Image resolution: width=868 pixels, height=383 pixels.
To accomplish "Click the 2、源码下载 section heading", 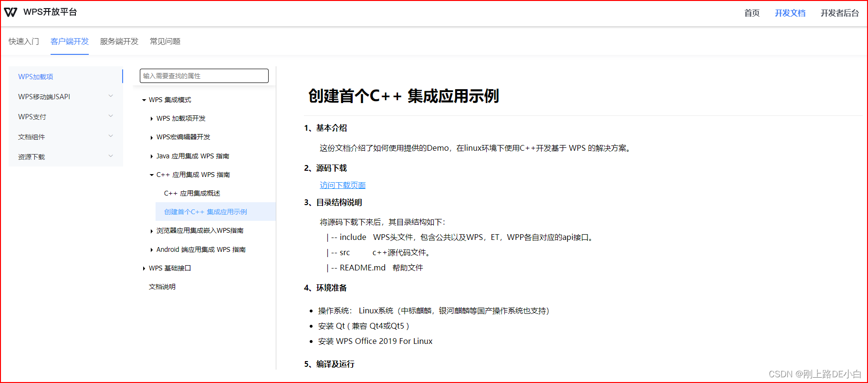I will 325,168.
